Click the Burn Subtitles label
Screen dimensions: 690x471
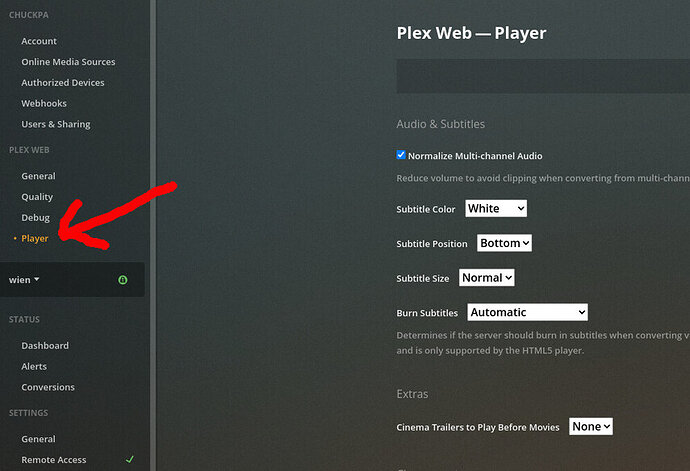coord(427,313)
